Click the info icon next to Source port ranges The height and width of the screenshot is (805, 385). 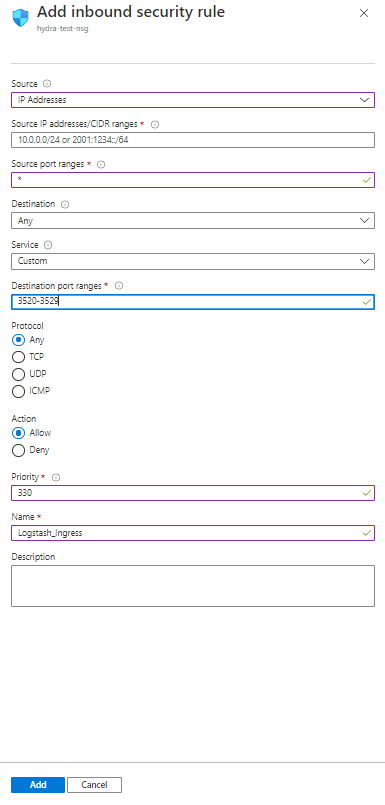point(101,164)
